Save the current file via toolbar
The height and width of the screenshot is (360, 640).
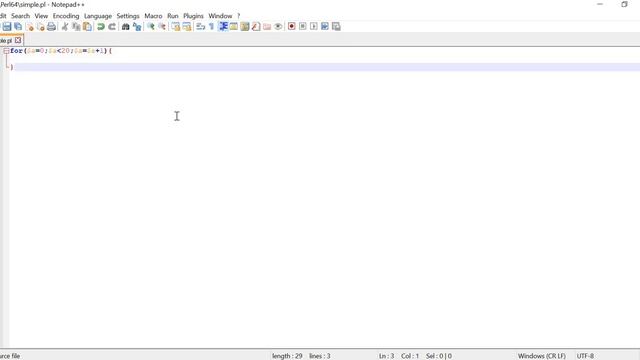click(x=7, y=27)
